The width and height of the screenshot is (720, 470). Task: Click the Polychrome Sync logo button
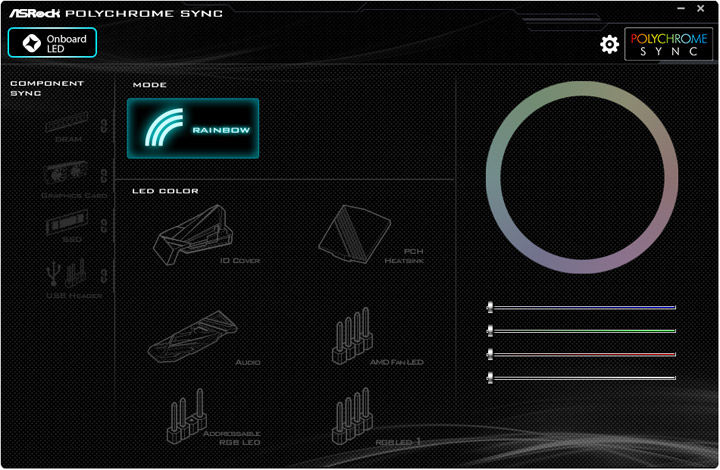669,44
